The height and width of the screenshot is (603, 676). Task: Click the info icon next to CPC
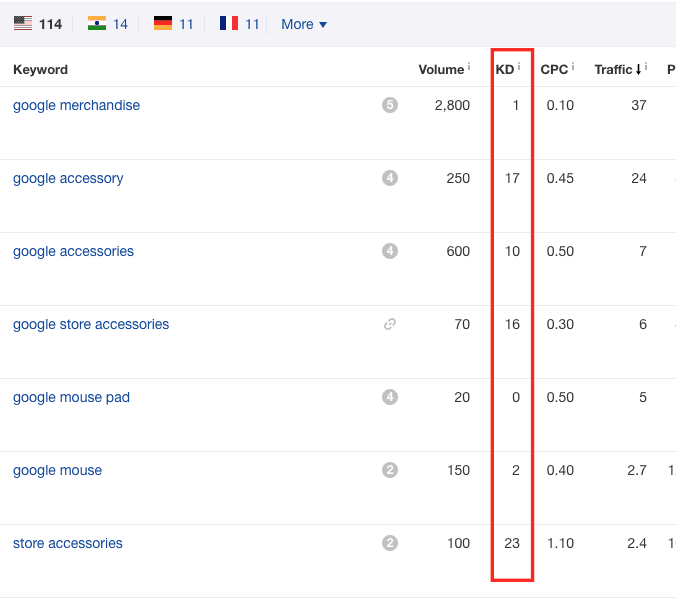point(575,68)
